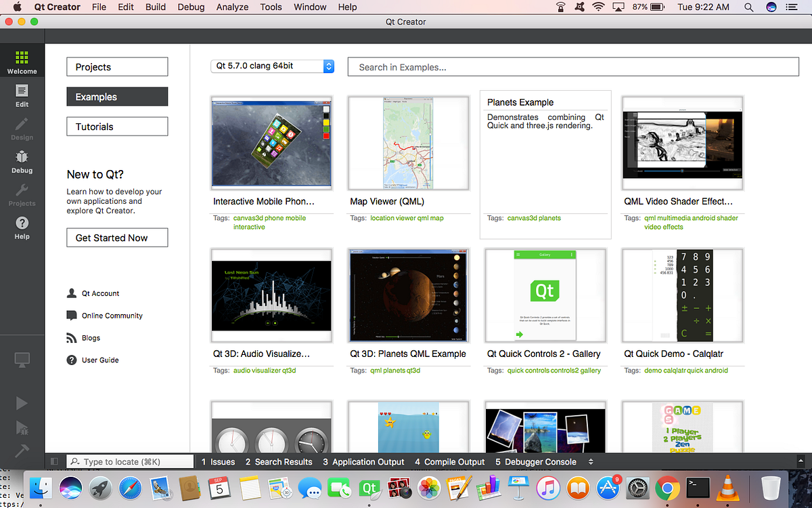Click the Projects button
Image resolution: width=812 pixels, height=508 pixels.
tap(117, 67)
